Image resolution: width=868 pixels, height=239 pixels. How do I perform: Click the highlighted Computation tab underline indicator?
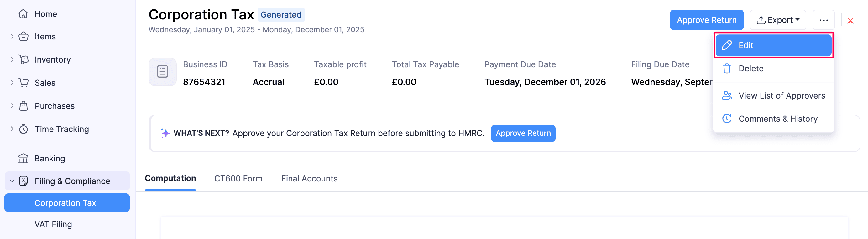pos(170,190)
